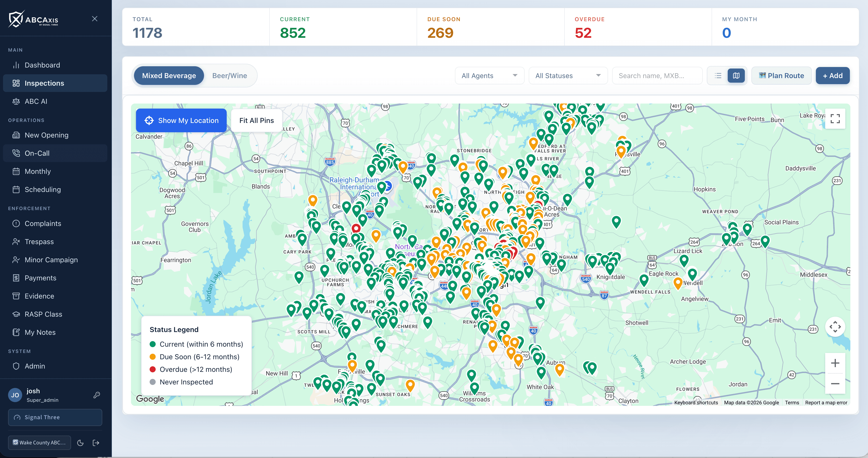Click the Minor Campaign person icon

tap(16, 260)
